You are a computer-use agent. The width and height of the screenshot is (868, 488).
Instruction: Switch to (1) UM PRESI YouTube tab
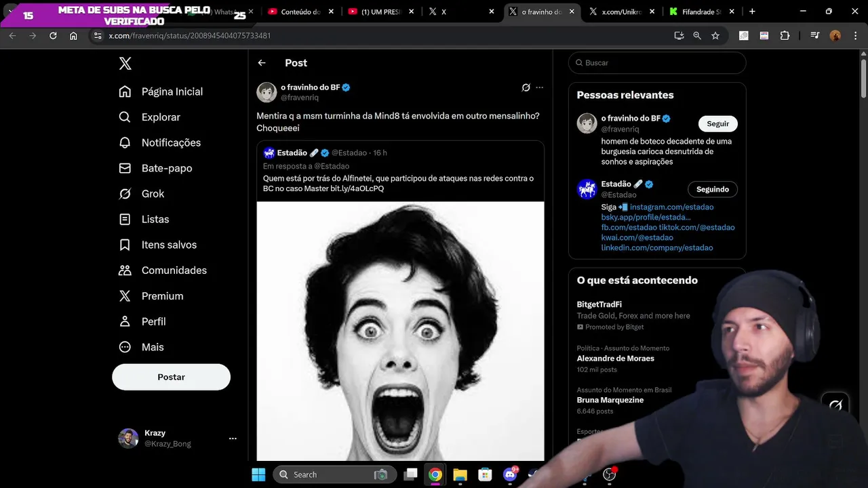tap(380, 12)
